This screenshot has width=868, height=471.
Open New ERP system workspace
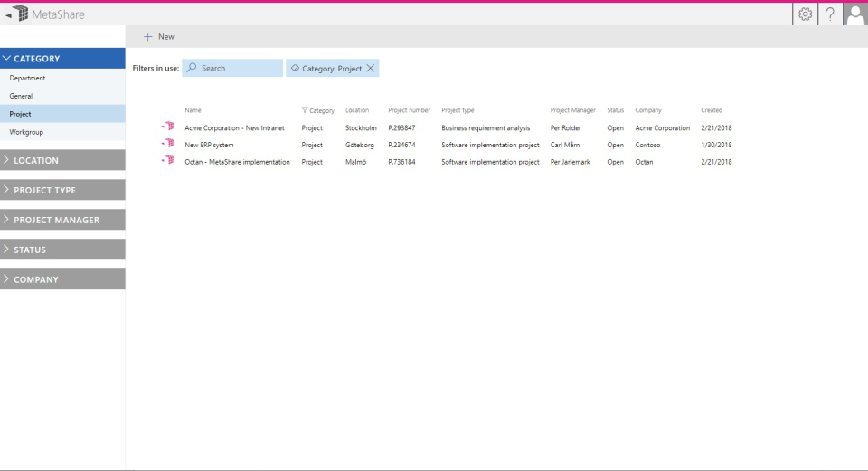pyautogui.click(x=209, y=145)
